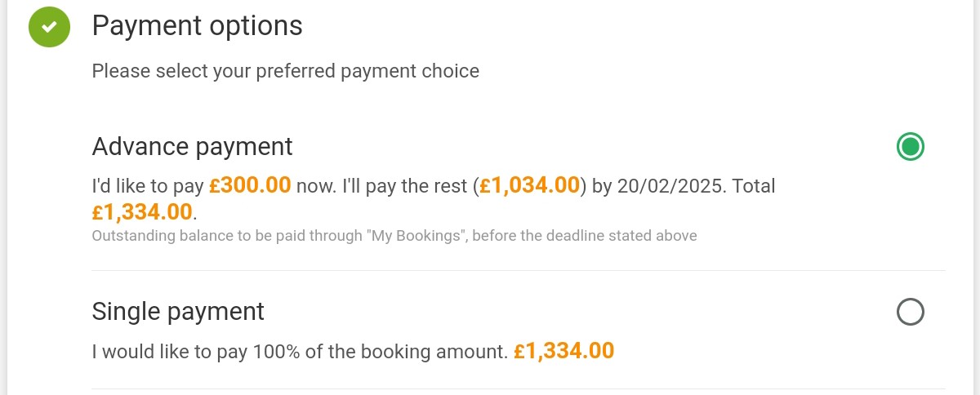The image size is (980, 395).
Task: Click the Single payment option title
Action: [x=178, y=312]
